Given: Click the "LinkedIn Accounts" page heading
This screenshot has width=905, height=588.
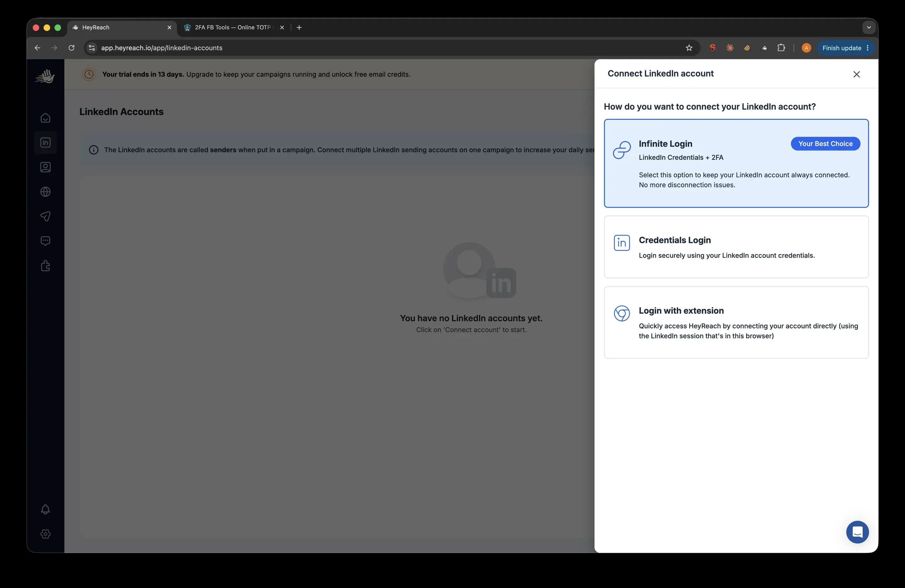Looking at the screenshot, I should coord(121,112).
